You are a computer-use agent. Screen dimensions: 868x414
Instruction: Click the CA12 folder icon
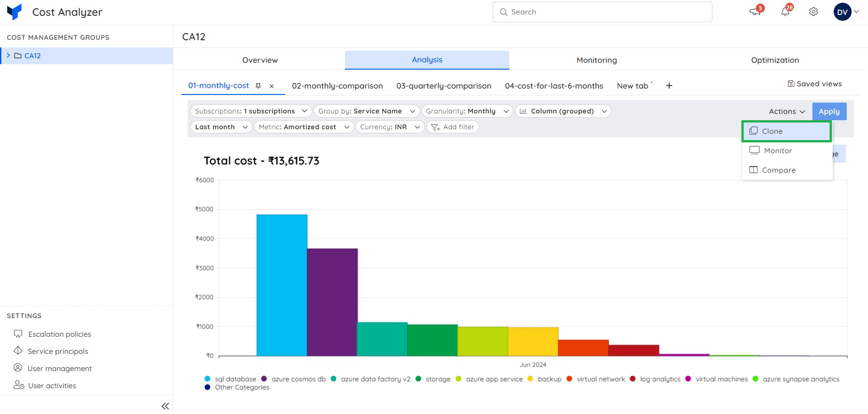[x=18, y=56]
